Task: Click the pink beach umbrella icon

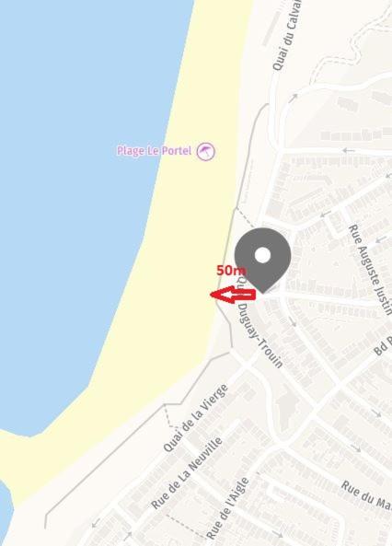Action: point(206,152)
